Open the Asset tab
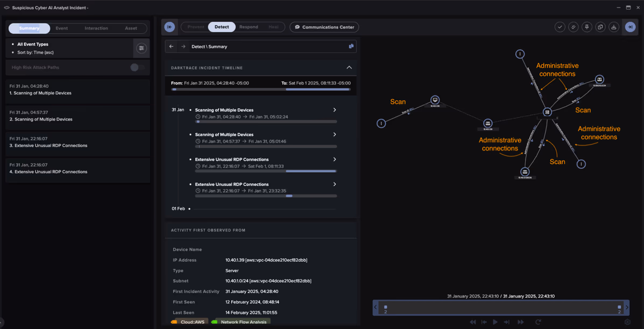Image resolution: width=644 pixels, height=329 pixels. (131, 28)
